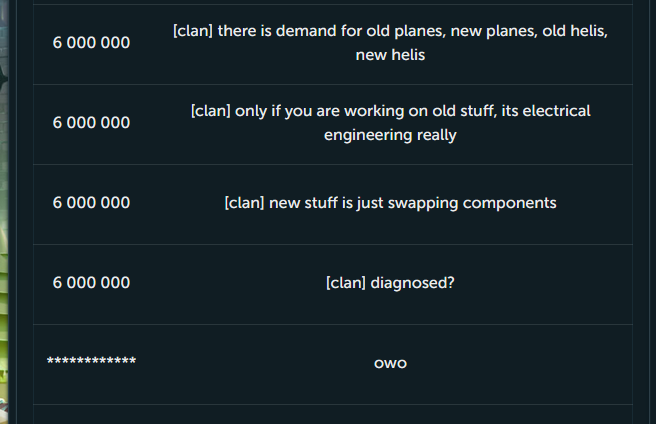Click the [clan] tag before 'new stuff'
The height and width of the screenshot is (424, 656).
[x=244, y=203]
